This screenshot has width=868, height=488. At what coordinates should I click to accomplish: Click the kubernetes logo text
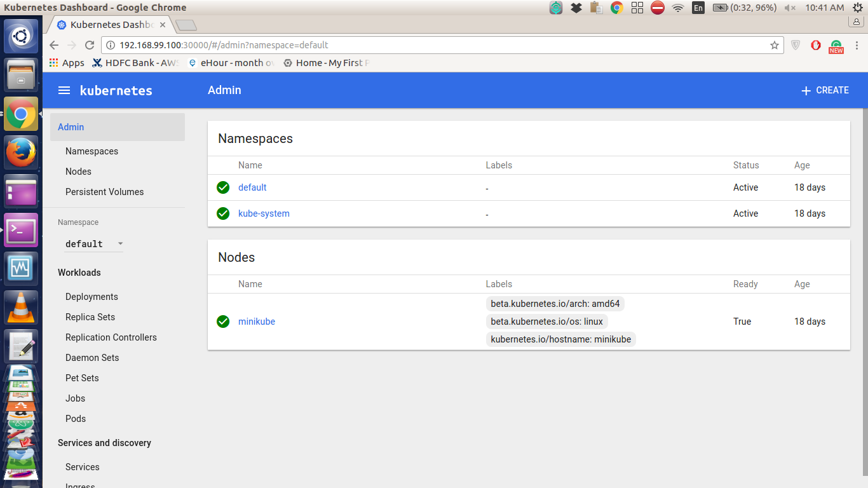[x=116, y=90]
